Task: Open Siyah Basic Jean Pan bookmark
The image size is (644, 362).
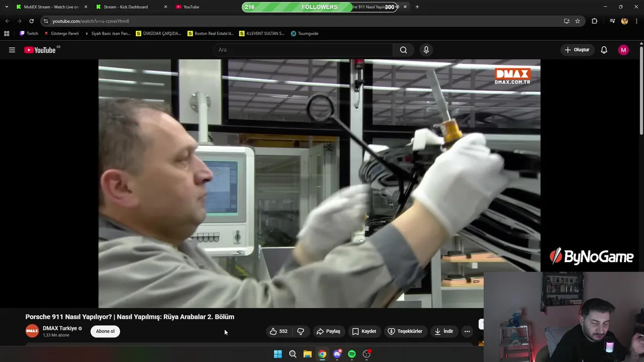Action: coord(107,33)
